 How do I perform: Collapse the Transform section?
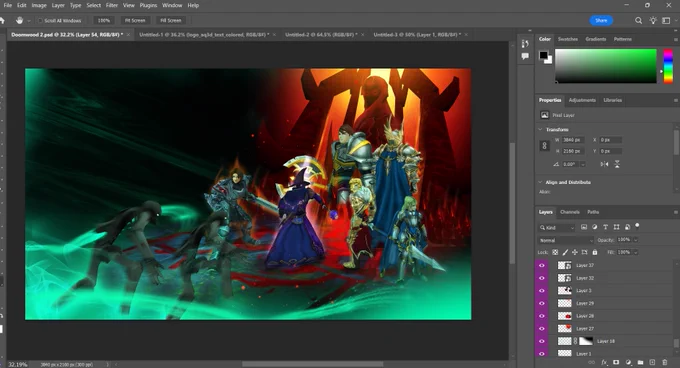click(x=540, y=130)
